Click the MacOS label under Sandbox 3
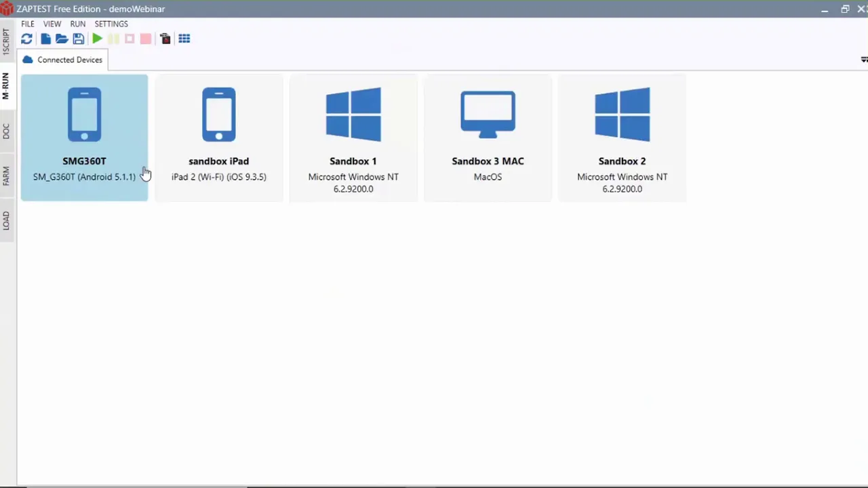Viewport: 868px width, 488px height. 488,177
